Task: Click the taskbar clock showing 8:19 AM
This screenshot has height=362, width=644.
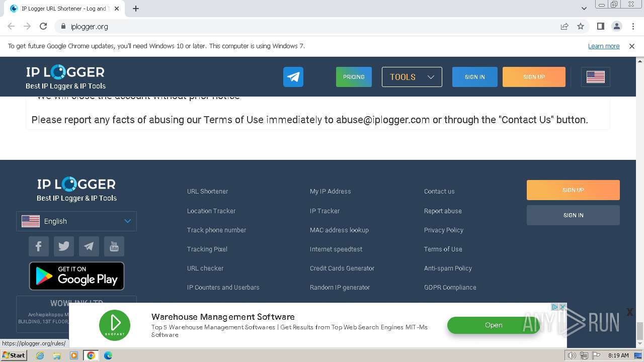Action: coord(618,355)
